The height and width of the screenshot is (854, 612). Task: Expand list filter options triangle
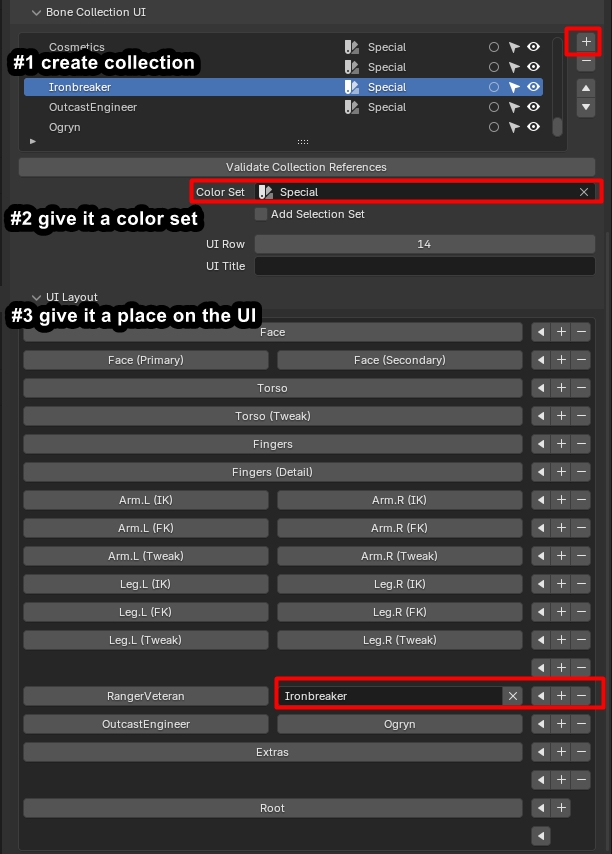pyautogui.click(x=33, y=142)
